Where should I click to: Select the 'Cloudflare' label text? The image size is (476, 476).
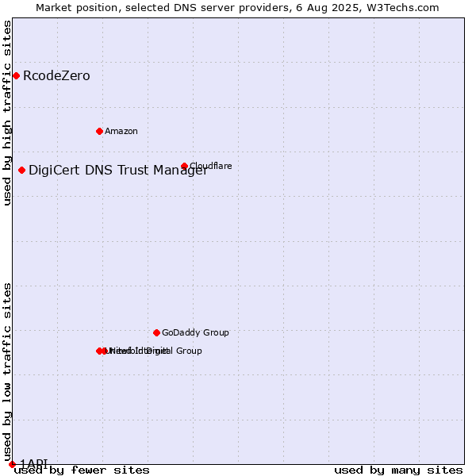click(211, 166)
